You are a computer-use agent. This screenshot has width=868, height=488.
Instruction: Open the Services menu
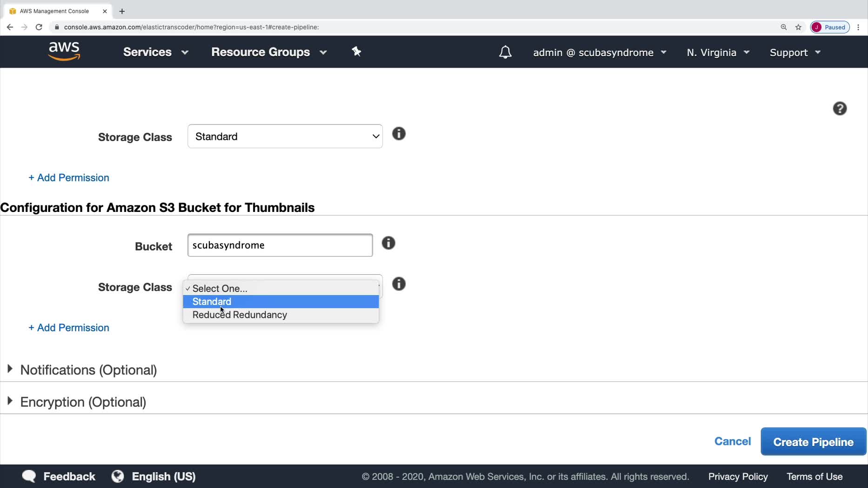[155, 52]
